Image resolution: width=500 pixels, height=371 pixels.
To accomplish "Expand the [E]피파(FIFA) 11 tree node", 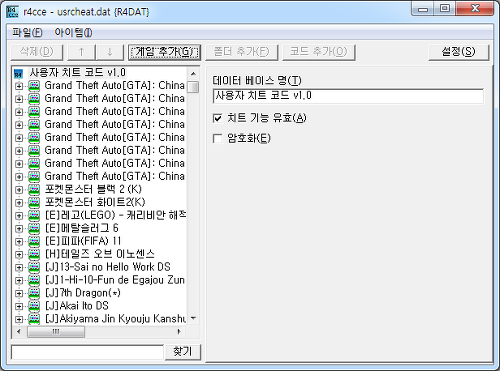I will click(19, 242).
